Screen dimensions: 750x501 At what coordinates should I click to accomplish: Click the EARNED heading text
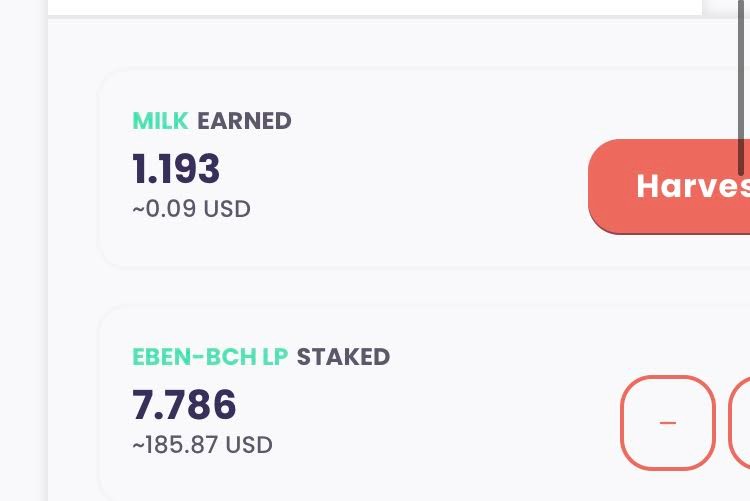tap(244, 121)
